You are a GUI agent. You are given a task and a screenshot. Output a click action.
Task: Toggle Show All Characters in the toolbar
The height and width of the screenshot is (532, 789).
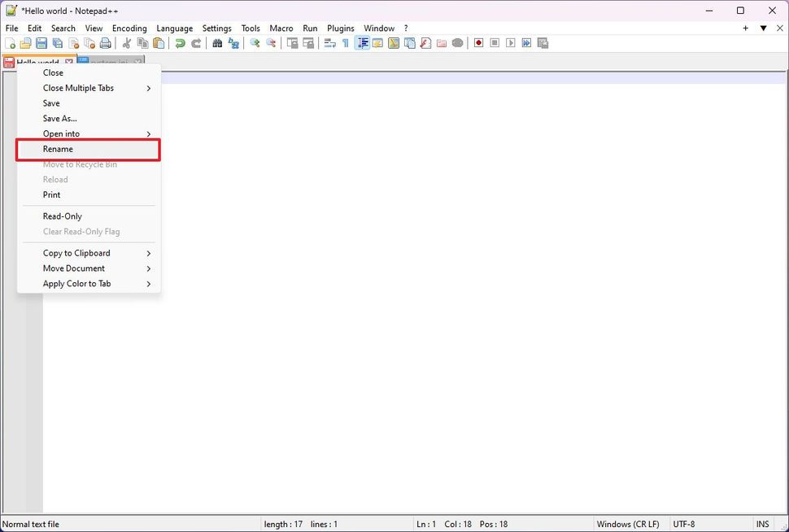[x=345, y=43]
